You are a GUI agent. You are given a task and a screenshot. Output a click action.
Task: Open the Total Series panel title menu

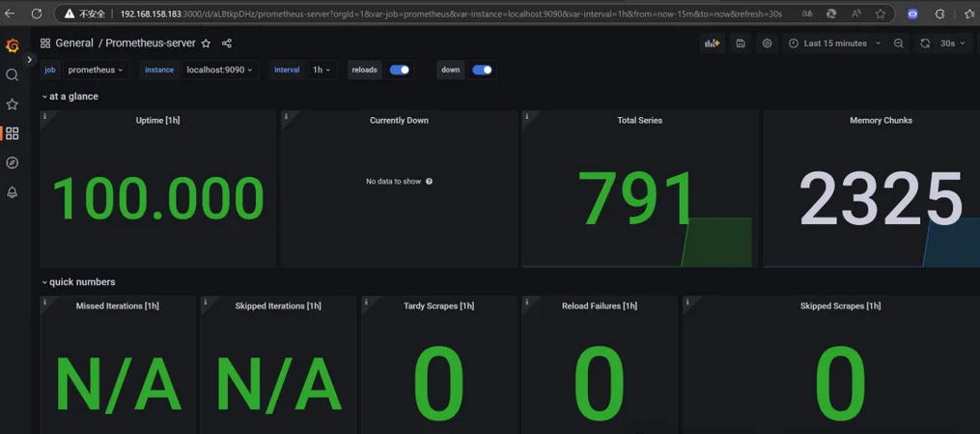click(x=639, y=120)
